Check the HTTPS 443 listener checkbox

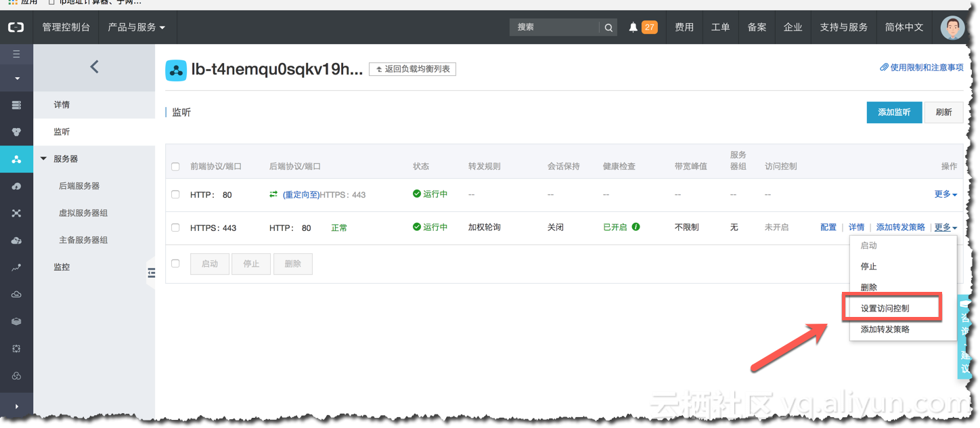[175, 228]
